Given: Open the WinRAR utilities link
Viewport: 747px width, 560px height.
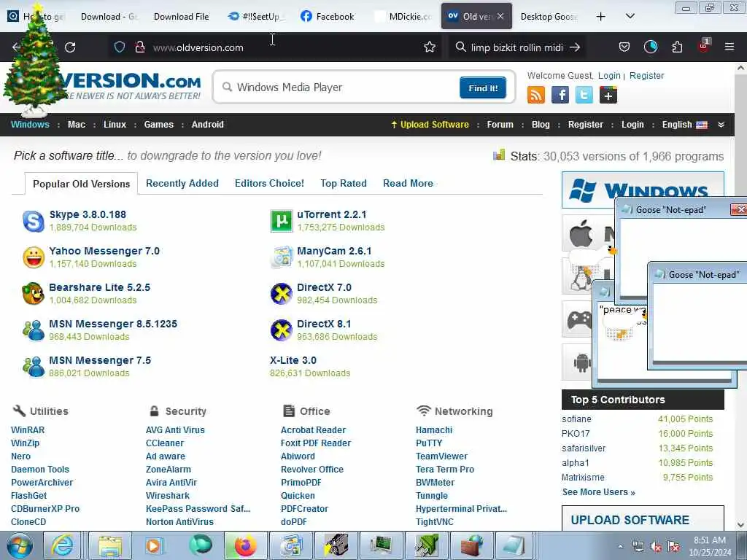Looking at the screenshot, I should coord(28,430).
